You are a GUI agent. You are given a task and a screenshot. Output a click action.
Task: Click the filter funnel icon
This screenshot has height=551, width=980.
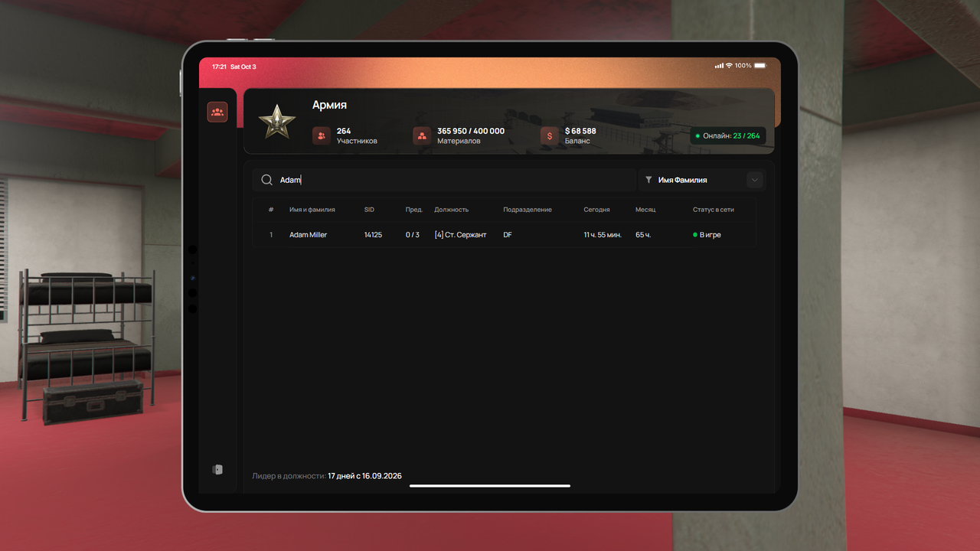[648, 180]
